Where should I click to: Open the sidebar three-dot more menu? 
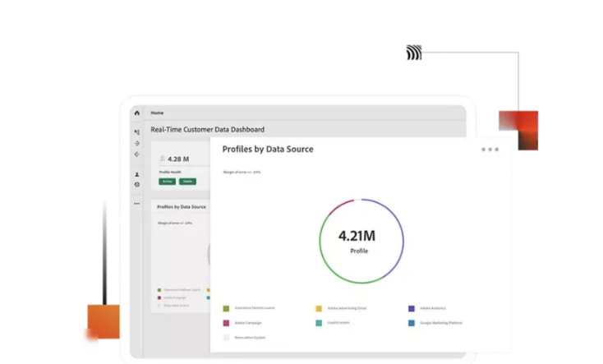coord(136,204)
